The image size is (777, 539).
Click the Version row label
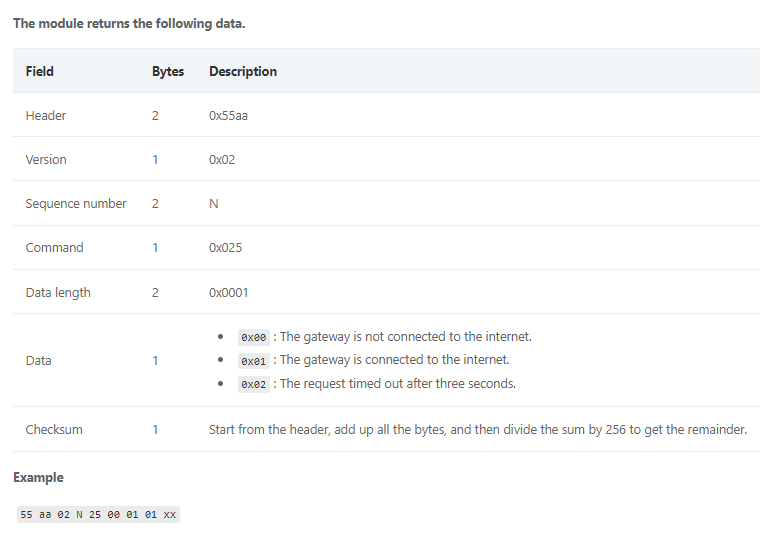point(46,160)
